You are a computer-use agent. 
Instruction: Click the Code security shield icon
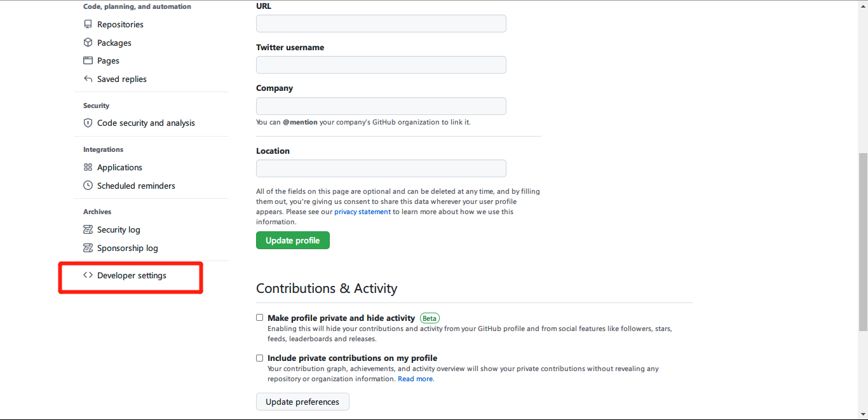88,123
